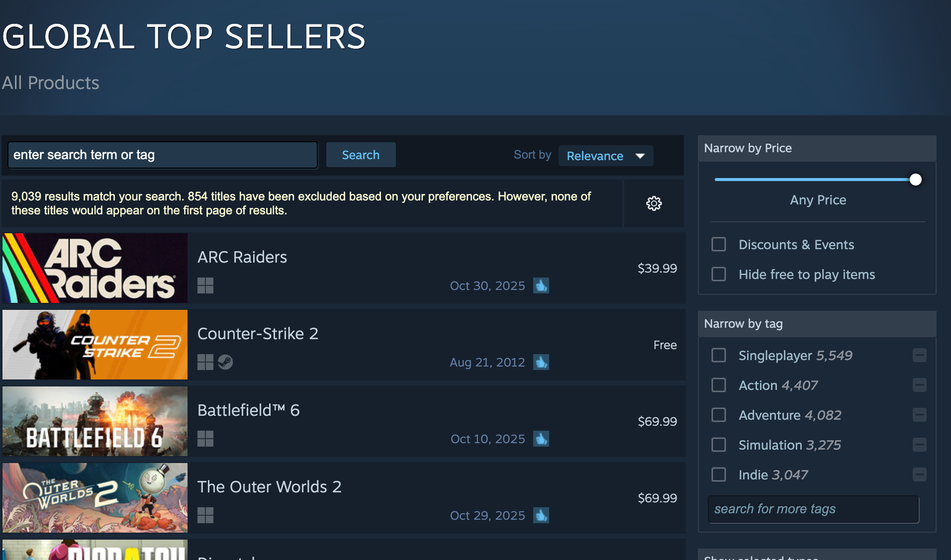The image size is (951, 560).
Task: Collapse the Narrow by tag panel header
Action: (x=817, y=324)
